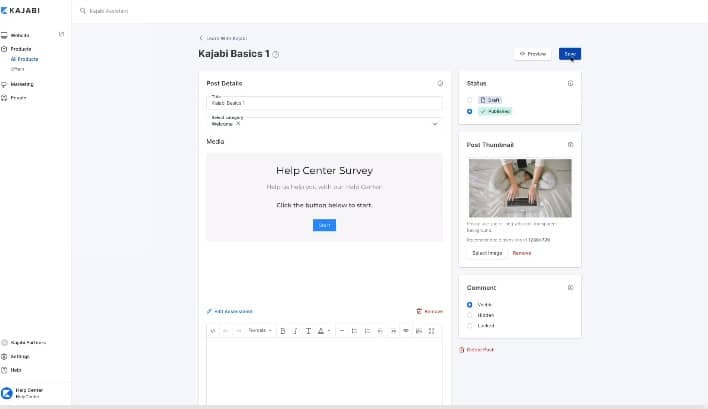Click the fullscreen icon in the editor toolbar

coord(432,331)
